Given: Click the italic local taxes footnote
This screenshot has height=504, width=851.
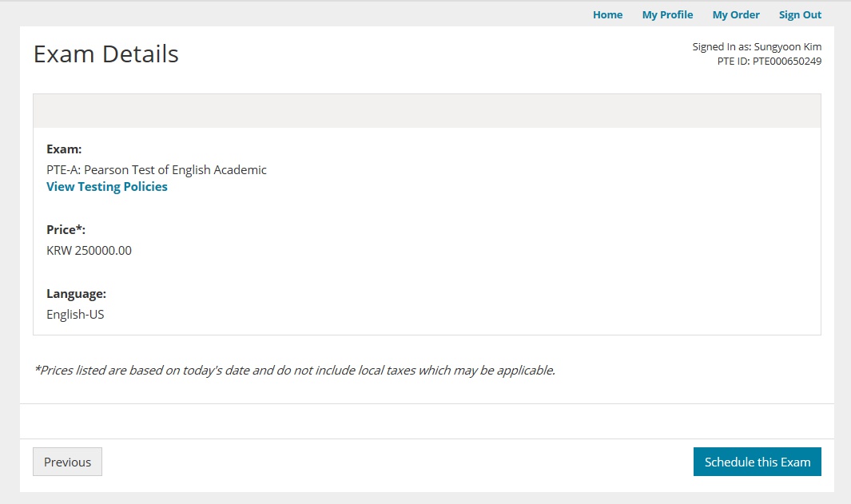Looking at the screenshot, I should click(x=294, y=371).
